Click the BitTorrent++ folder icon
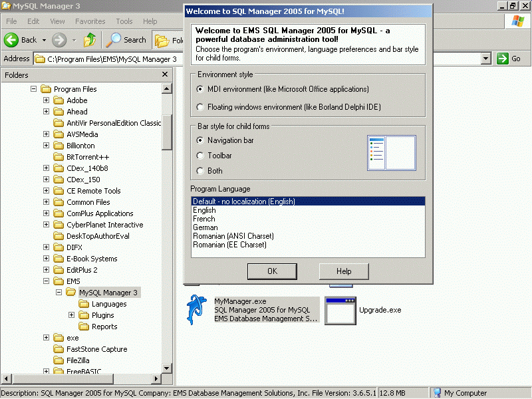This screenshot has height=399, width=532. (59, 157)
